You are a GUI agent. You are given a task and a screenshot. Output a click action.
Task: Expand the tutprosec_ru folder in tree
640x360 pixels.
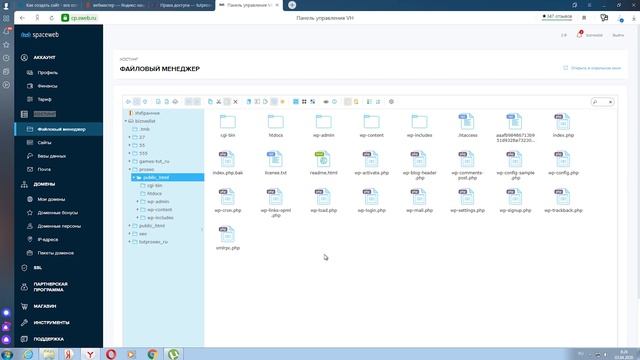click(x=130, y=242)
